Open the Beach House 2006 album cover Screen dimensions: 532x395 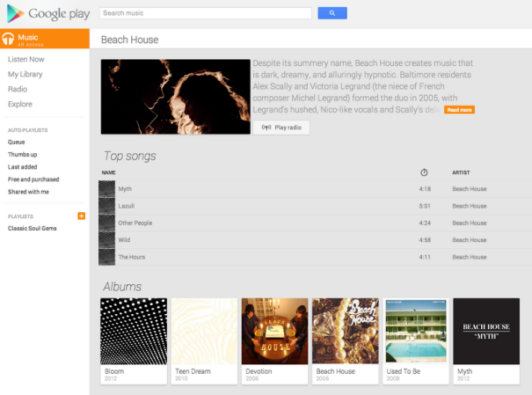(346, 331)
